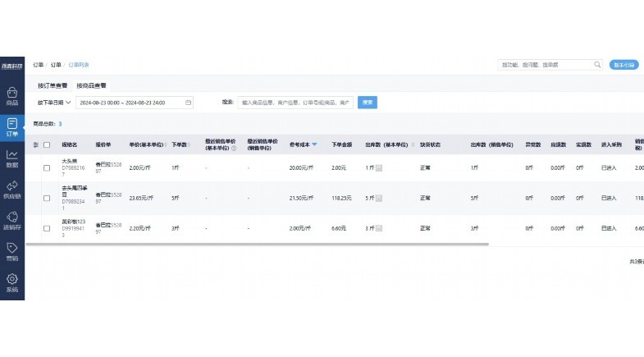Click the 菌彩椒123 product name
This screenshot has width=644, height=357.
click(74, 222)
